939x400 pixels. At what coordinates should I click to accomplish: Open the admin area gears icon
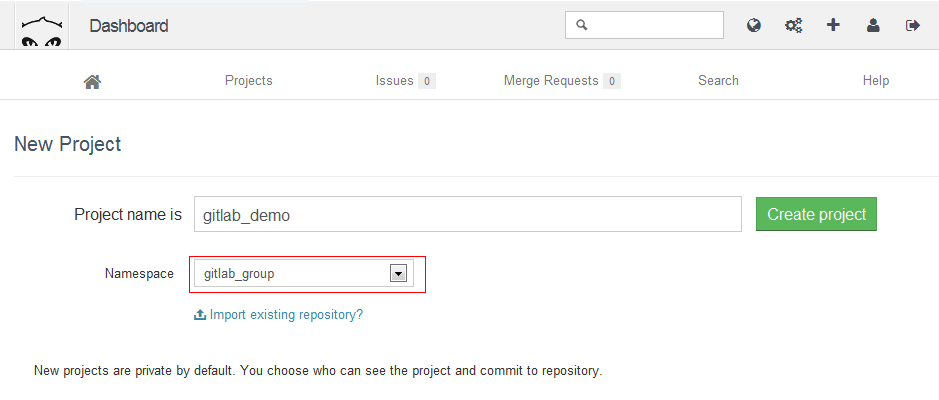[x=793, y=25]
